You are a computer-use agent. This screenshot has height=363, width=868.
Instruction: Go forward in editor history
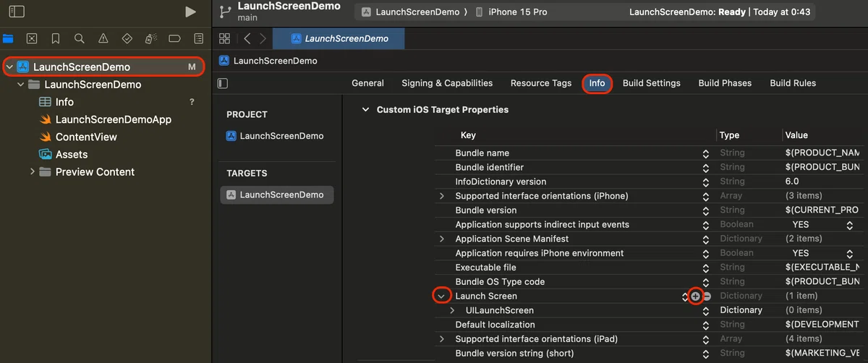pos(263,38)
